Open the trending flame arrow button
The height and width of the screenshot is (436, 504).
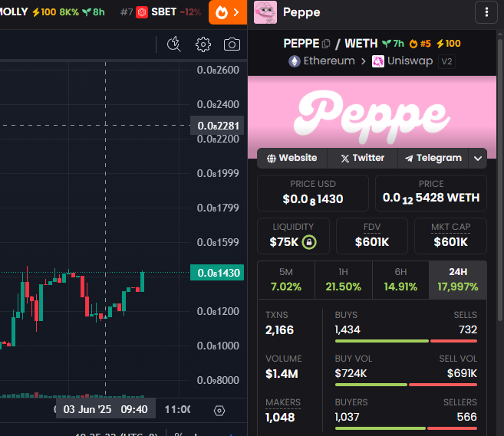(228, 12)
